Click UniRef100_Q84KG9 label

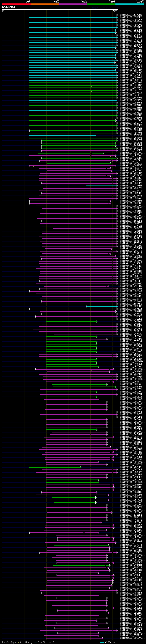[x=131, y=37]
